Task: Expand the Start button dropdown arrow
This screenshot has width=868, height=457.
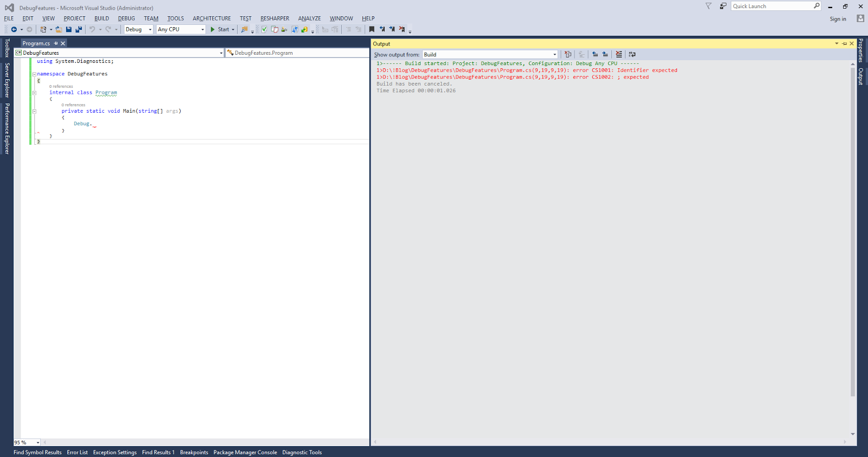Action: (233, 29)
